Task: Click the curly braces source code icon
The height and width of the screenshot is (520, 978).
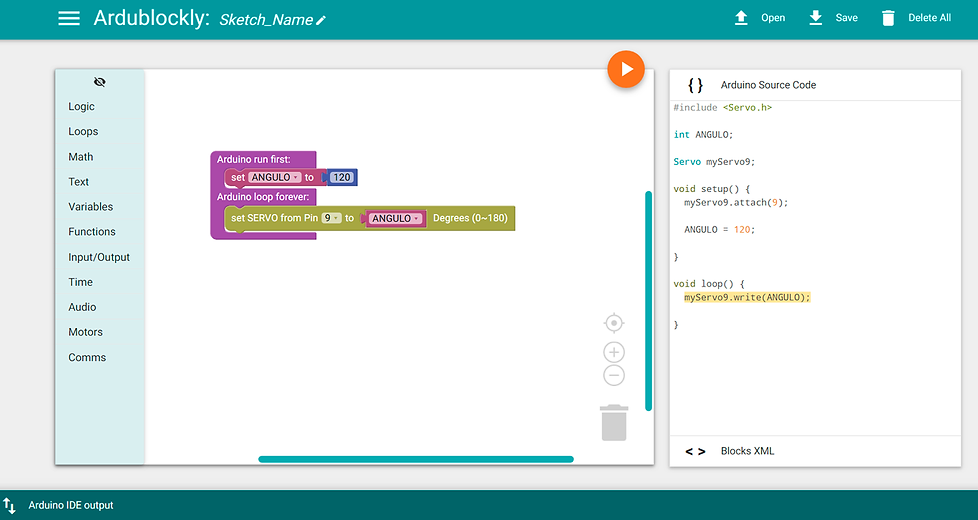Action: (695, 85)
